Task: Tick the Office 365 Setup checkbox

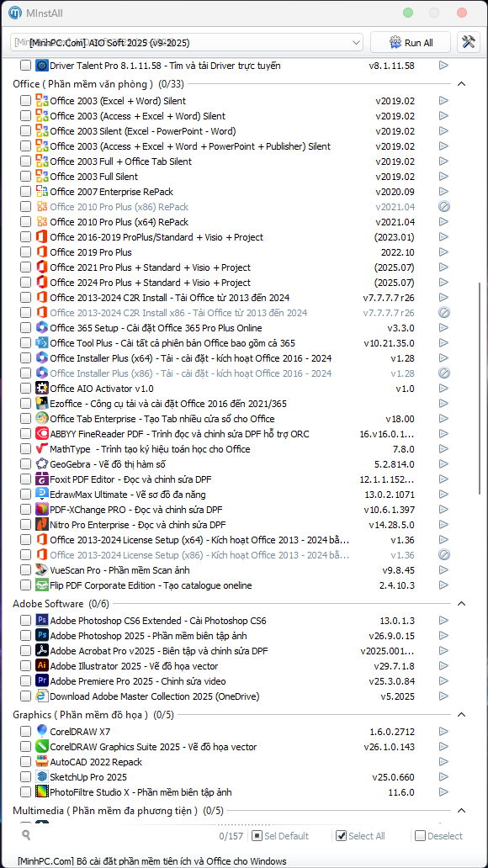Action: point(25,328)
